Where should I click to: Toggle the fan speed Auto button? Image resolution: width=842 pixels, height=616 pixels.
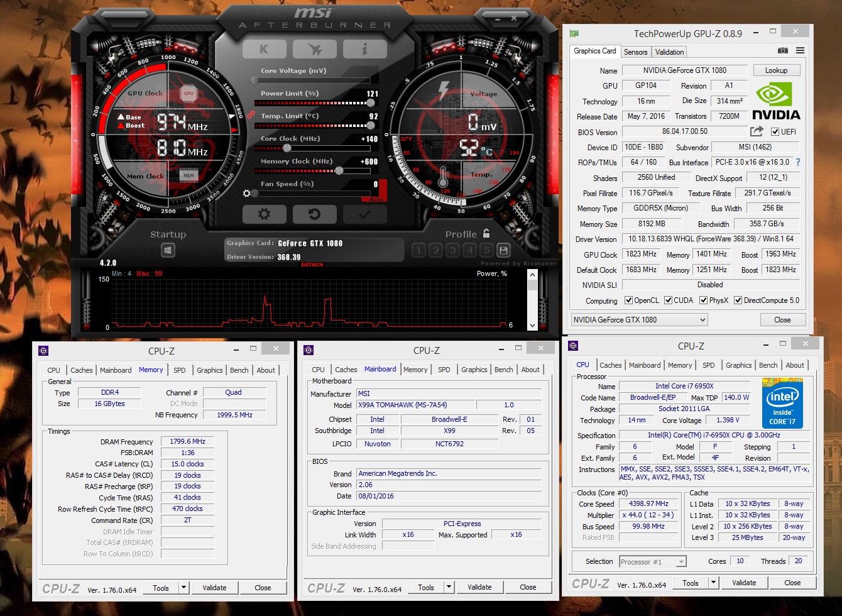pyautogui.click(x=376, y=199)
